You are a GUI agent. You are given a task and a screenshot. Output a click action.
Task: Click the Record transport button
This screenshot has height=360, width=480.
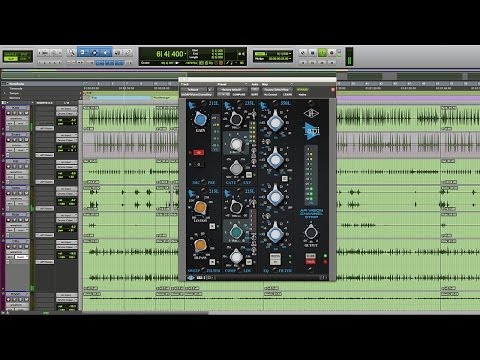pyautogui.click(x=331, y=52)
